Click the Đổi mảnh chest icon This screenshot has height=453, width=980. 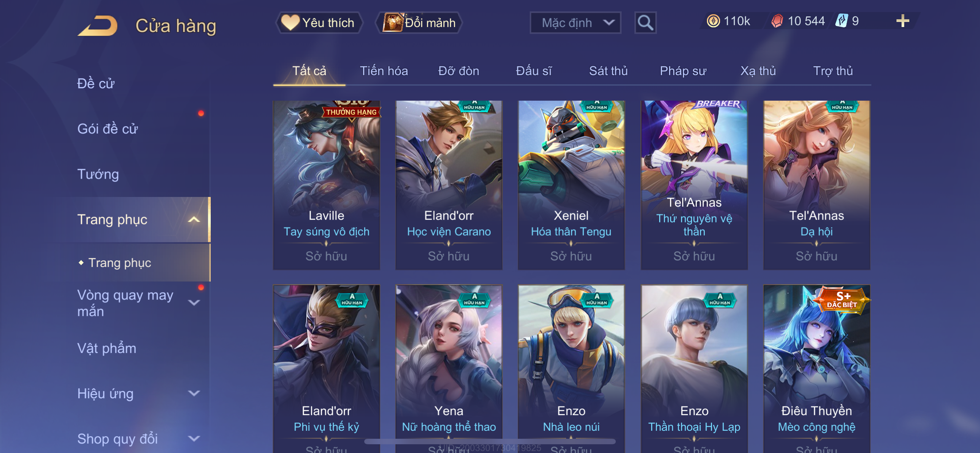pos(393,23)
